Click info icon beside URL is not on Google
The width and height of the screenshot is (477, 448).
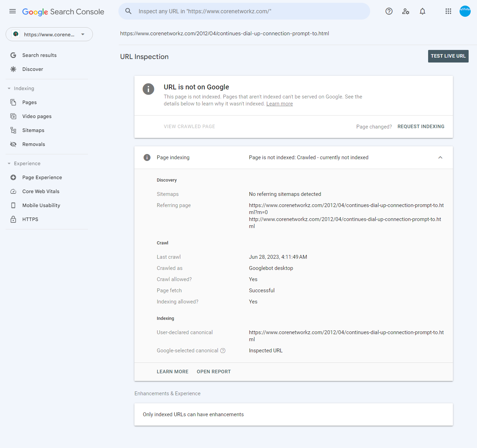point(148,89)
